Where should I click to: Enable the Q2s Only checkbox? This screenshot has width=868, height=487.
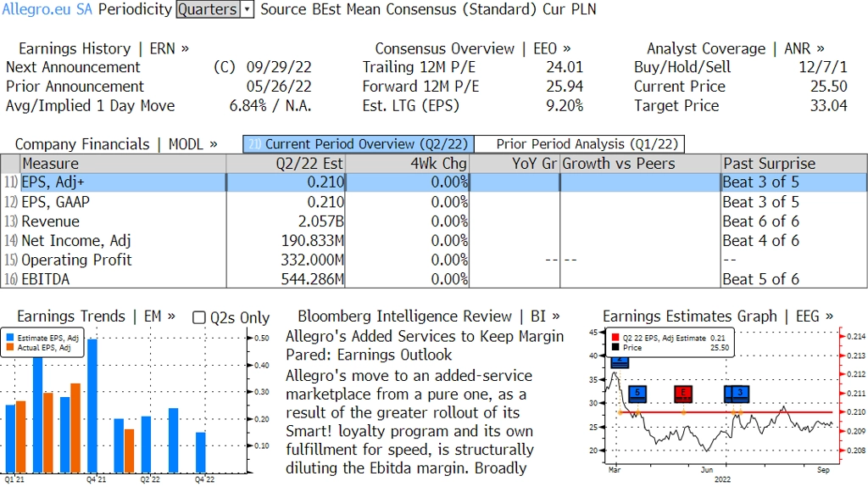[x=198, y=317]
